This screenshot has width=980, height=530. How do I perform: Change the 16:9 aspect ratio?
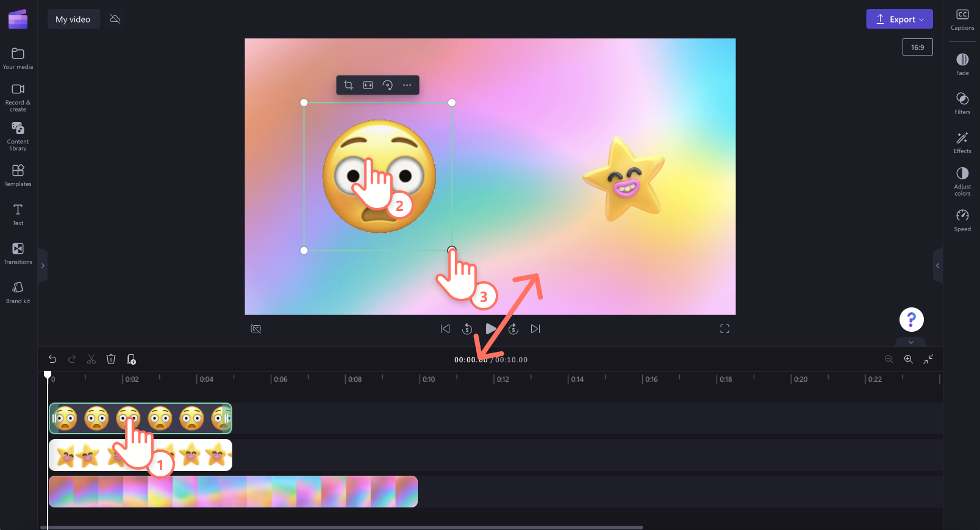[918, 47]
